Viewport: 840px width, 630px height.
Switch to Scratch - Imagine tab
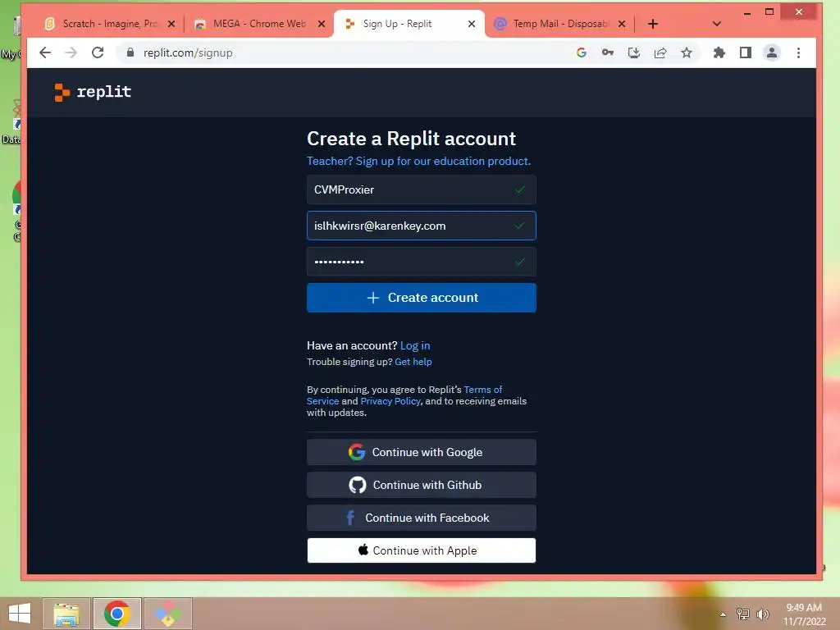[x=110, y=24]
